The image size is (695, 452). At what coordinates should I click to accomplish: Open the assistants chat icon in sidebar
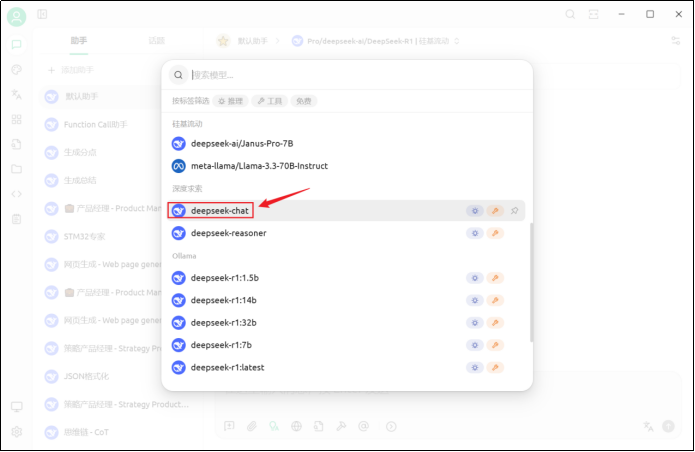[16, 45]
